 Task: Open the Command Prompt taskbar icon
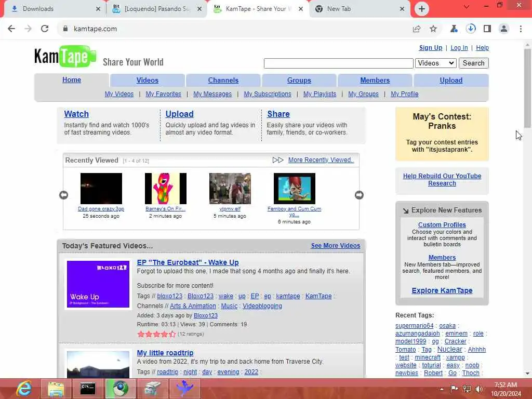click(87, 389)
